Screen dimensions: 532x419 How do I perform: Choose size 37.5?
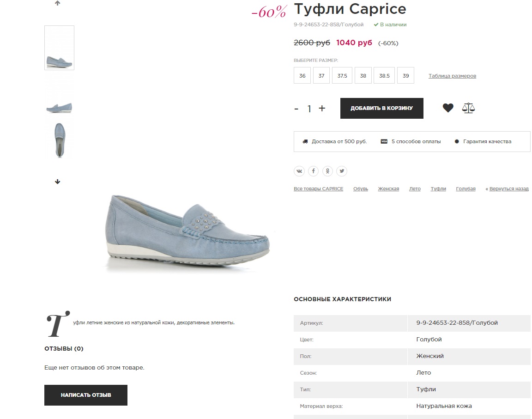coord(342,76)
